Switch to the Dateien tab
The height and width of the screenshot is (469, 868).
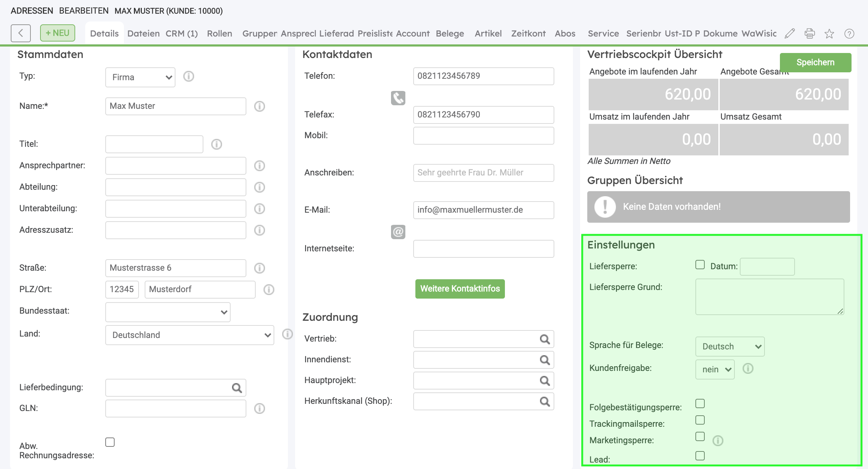143,34
